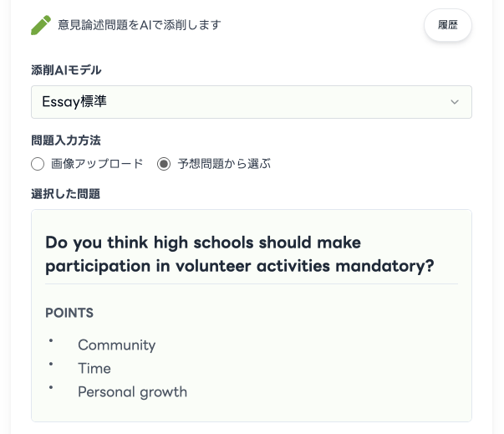Click the 画像アップロード option label

[x=97, y=164]
